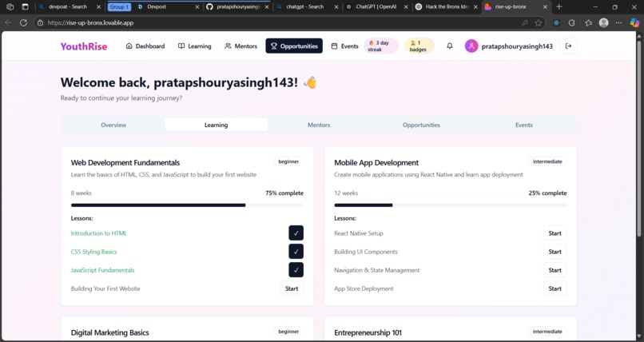Switch to the Opportunities tab below welcome
This screenshot has width=644, height=342.
421,125
